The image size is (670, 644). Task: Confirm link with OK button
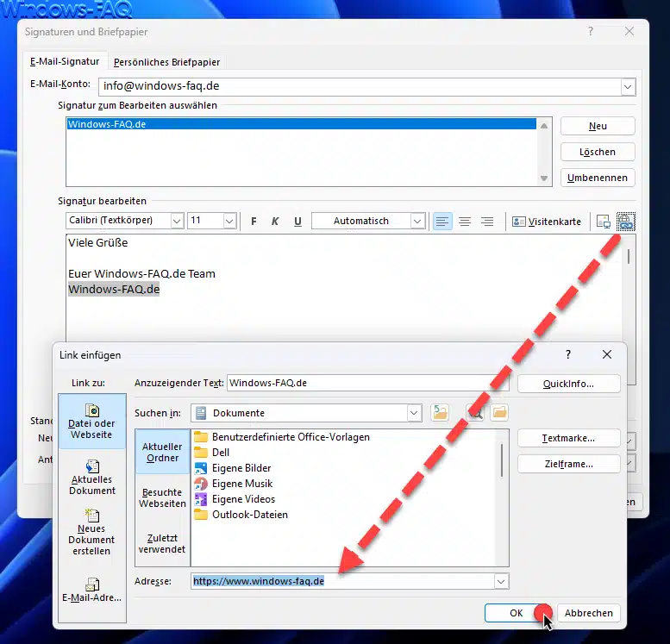coord(517,613)
